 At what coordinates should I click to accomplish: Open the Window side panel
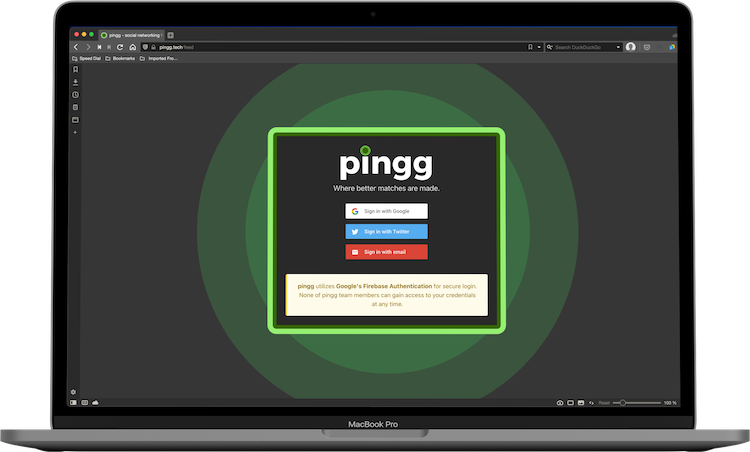tap(75, 120)
